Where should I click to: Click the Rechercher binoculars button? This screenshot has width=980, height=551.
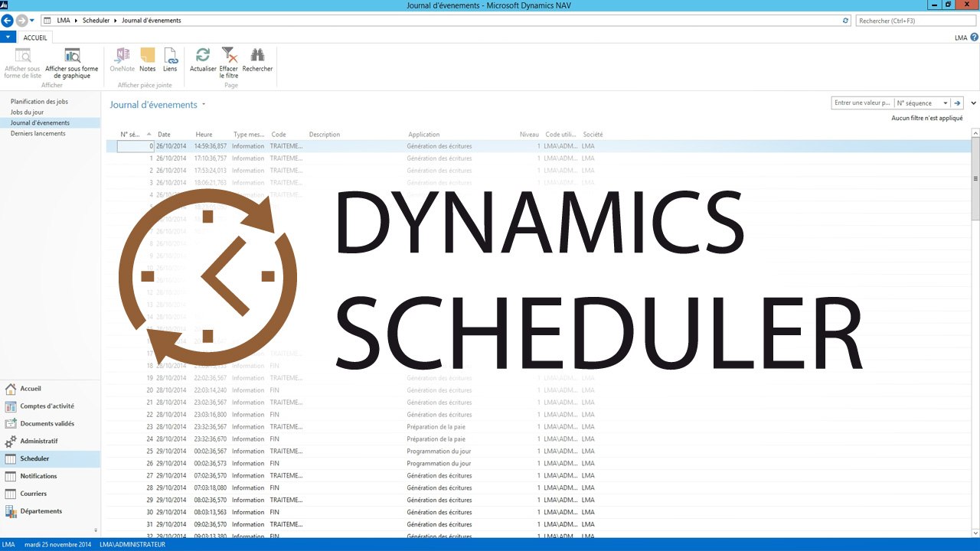[257, 60]
